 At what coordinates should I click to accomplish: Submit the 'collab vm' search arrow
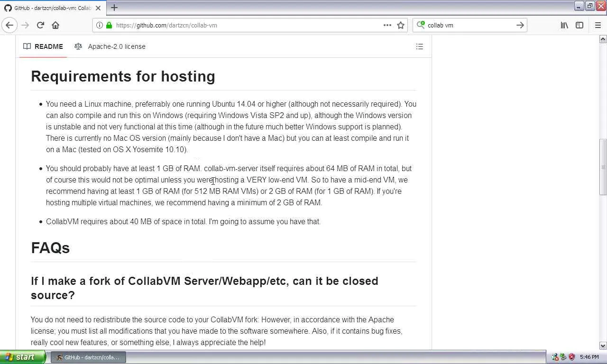pyautogui.click(x=520, y=25)
